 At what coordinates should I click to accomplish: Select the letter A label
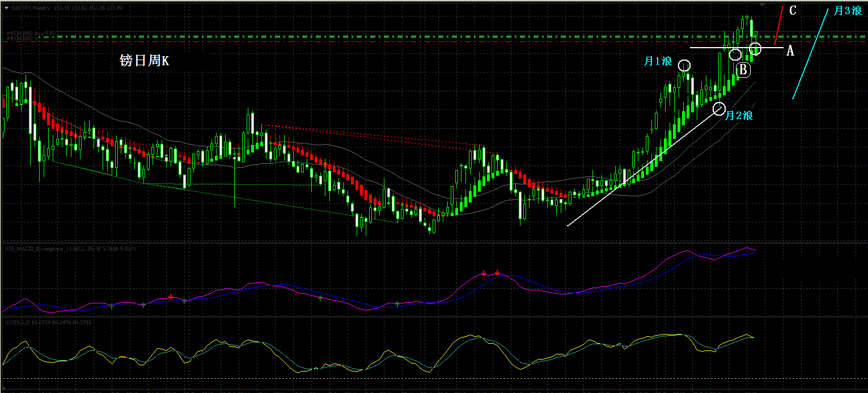coord(790,51)
